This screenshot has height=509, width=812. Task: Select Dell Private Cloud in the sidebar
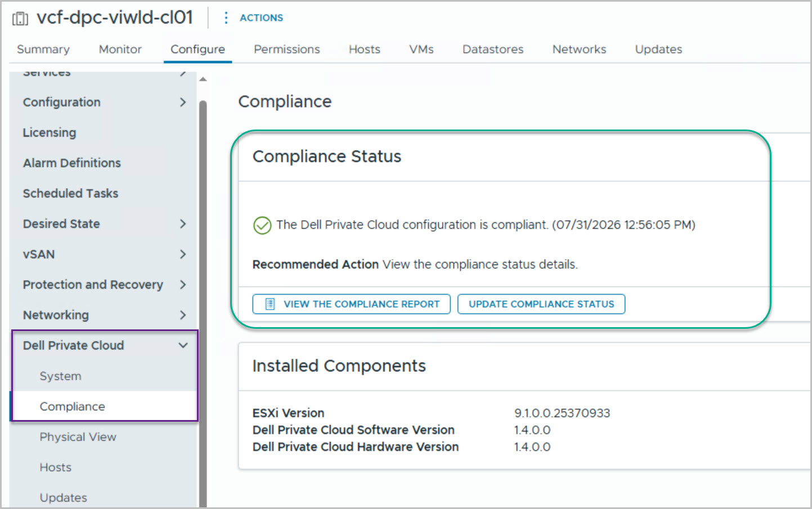[74, 346]
